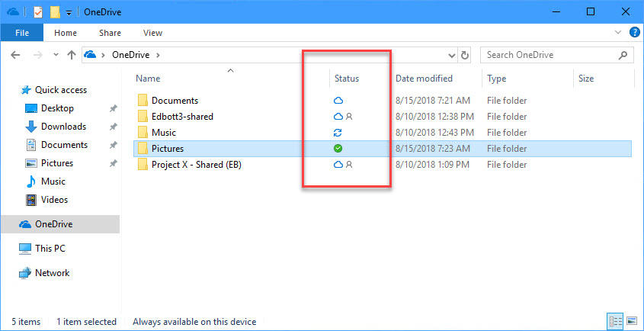Image resolution: width=644 pixels, height=331 pixels.
Task: Sort by the Date modified column header
Action: pyautogui.click(x=424, y=79)
